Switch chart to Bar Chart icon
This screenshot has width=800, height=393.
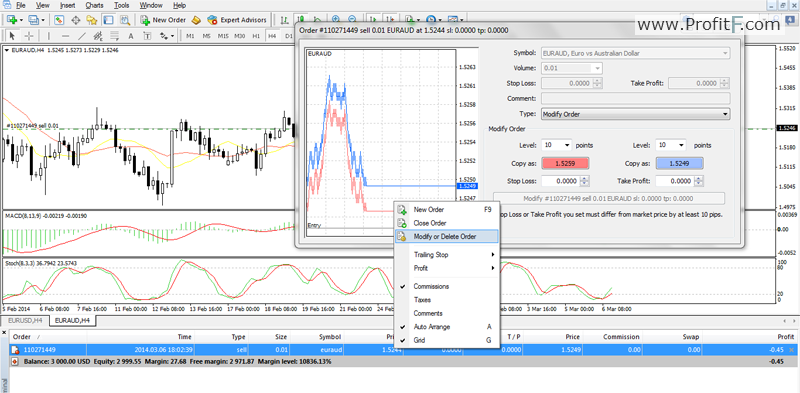[284, 20]
